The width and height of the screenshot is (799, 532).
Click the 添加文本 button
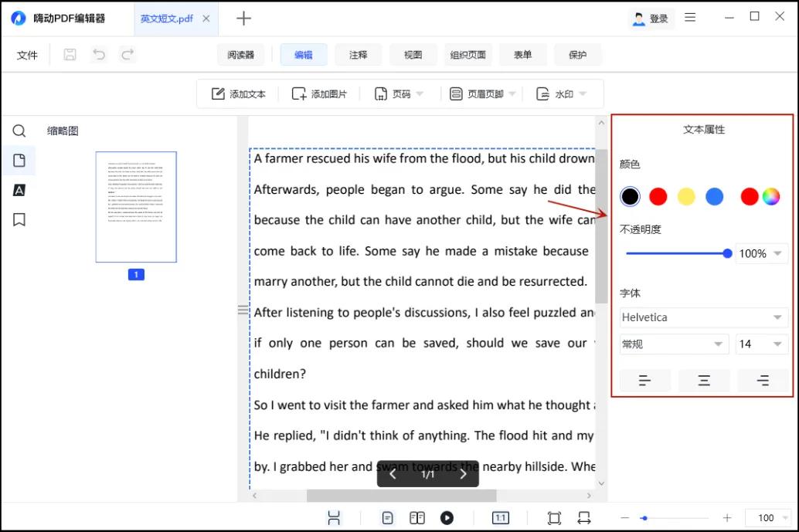point(239,94)
